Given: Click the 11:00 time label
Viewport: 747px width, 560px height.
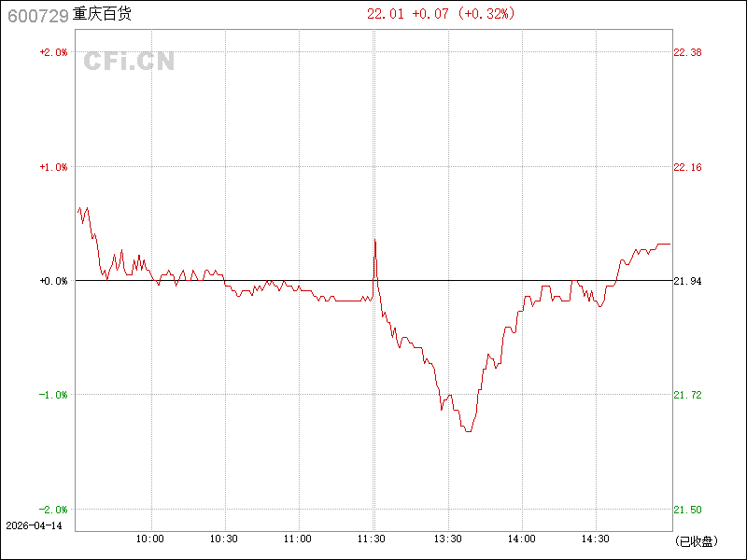Looking at the screenshot, I should (x=298, y=539).
